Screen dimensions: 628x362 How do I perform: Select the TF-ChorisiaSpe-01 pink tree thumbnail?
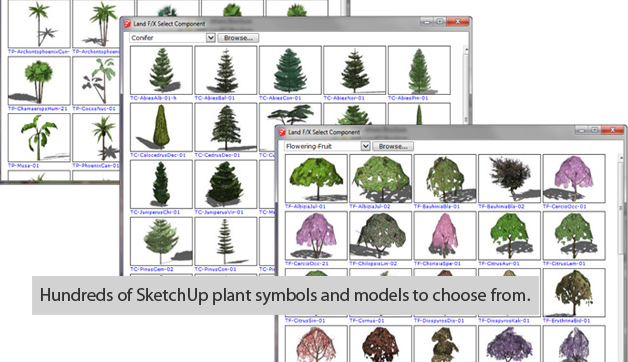445,236
